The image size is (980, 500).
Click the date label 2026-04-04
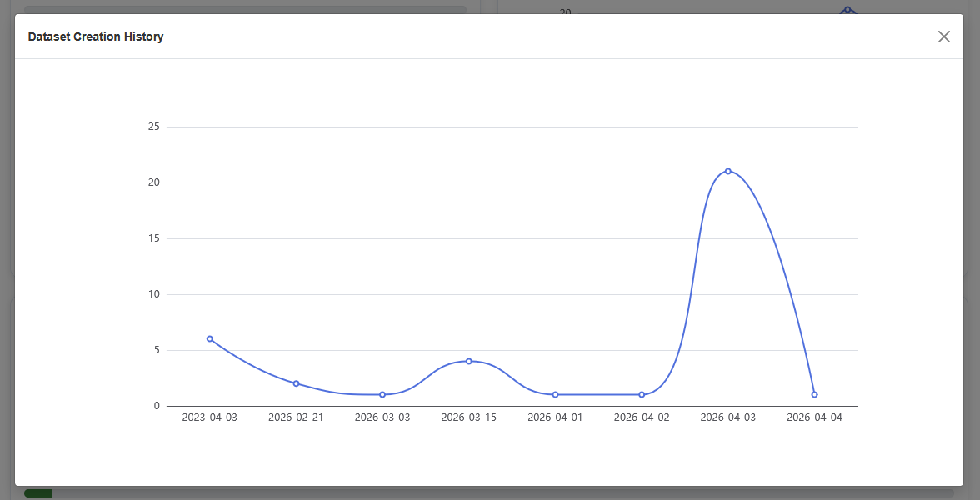[x=813, y=417]
